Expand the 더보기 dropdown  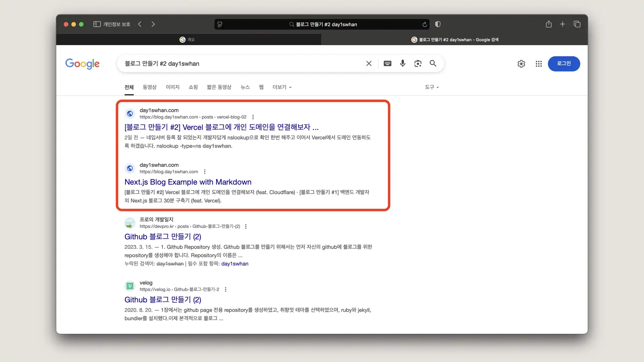282,87
